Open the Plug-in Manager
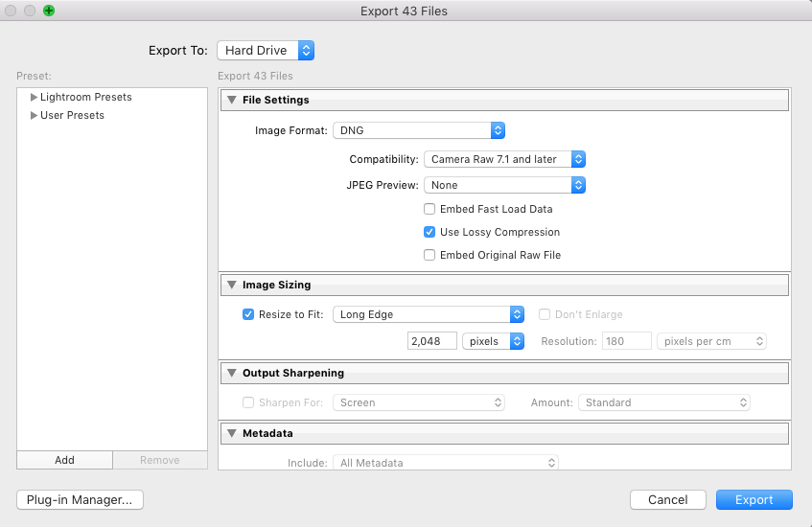812x527 pixels. (80, 499)
